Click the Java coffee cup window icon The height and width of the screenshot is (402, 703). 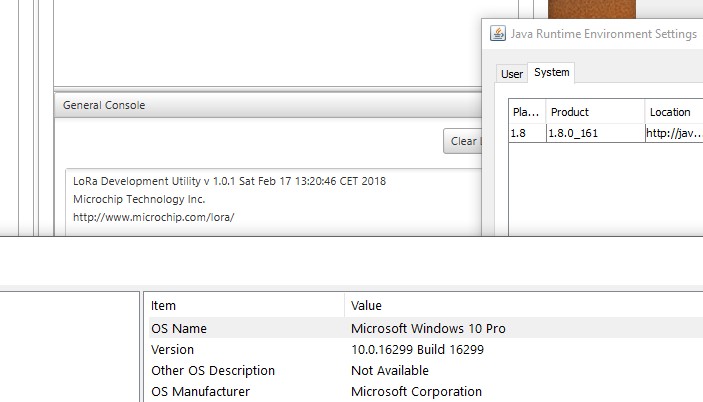(498, 34)
